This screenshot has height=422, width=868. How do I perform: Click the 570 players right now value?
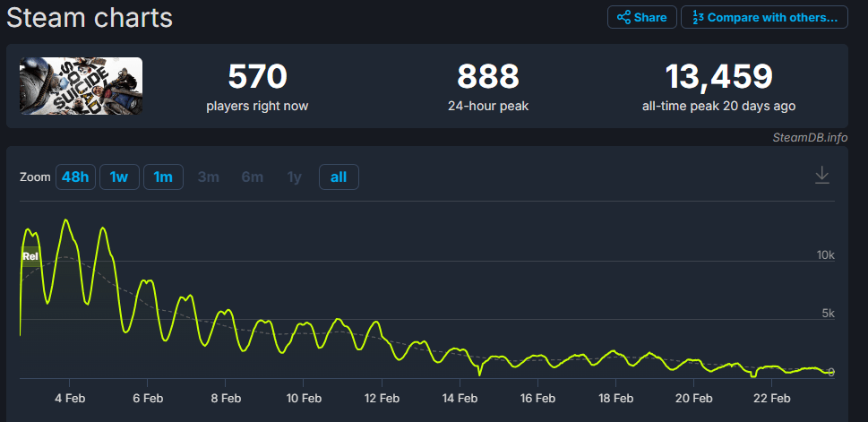tap(257, 77)
